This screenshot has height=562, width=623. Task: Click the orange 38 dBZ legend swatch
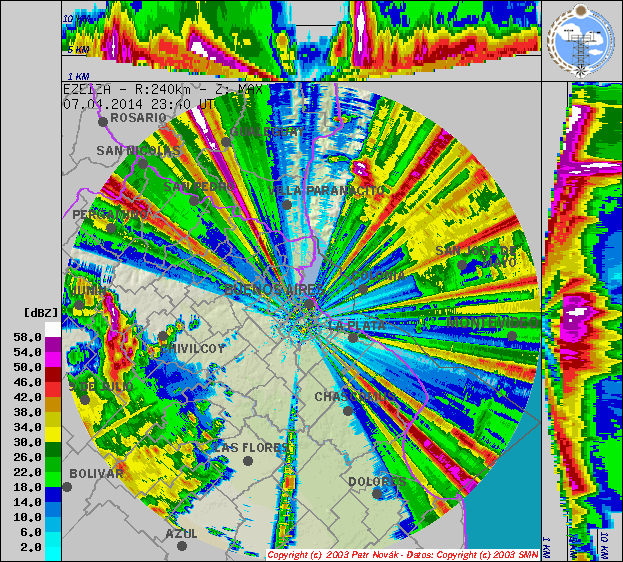[x=53, y=405]
